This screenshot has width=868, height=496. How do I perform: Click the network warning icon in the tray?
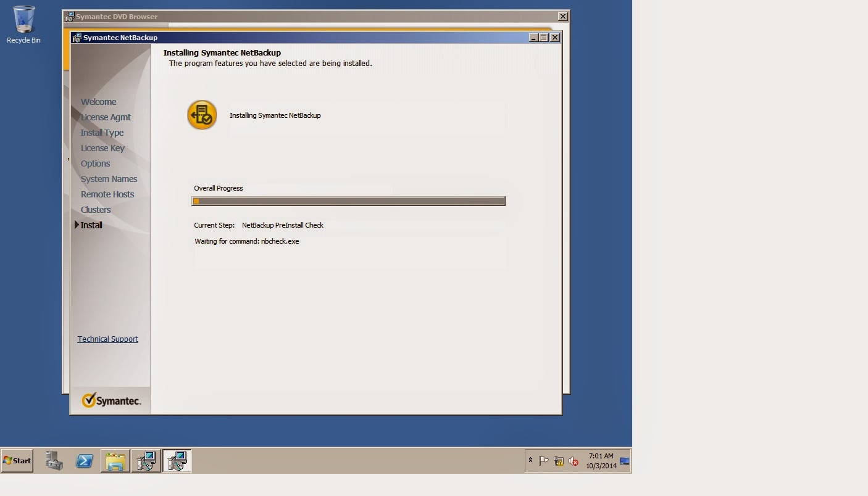(x=558, y=461)
